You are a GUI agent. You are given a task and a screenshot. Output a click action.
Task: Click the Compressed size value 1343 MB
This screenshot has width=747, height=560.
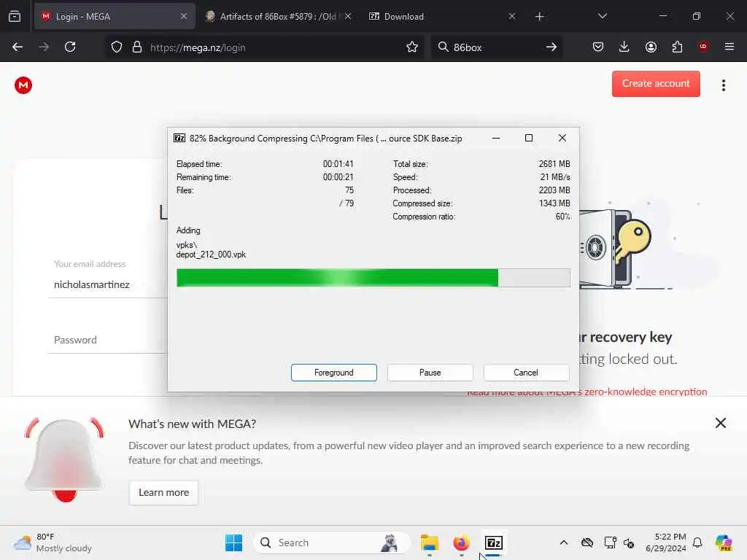coord(554,203)
